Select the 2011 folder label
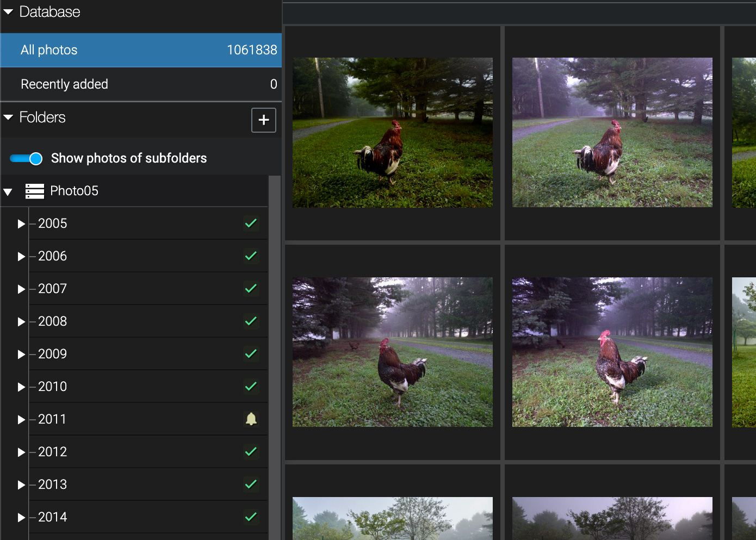This screenshot has width=756, height=540. 52,419
